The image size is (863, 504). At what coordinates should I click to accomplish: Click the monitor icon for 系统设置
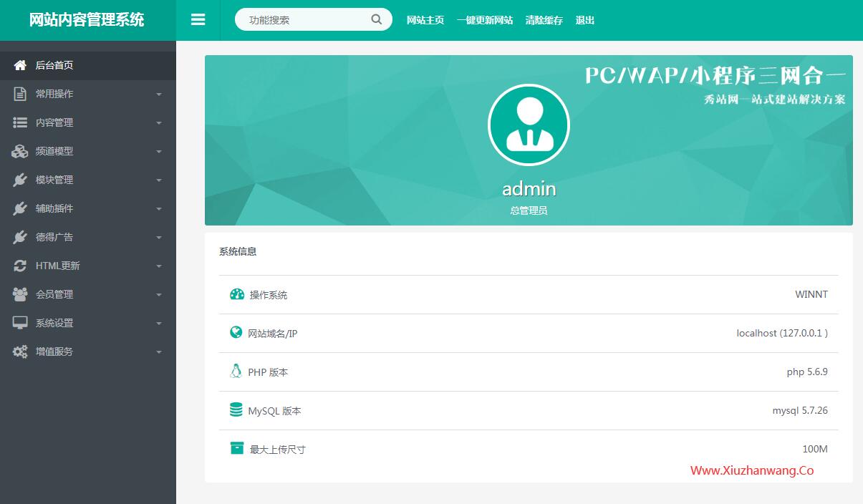coord(20,323)
